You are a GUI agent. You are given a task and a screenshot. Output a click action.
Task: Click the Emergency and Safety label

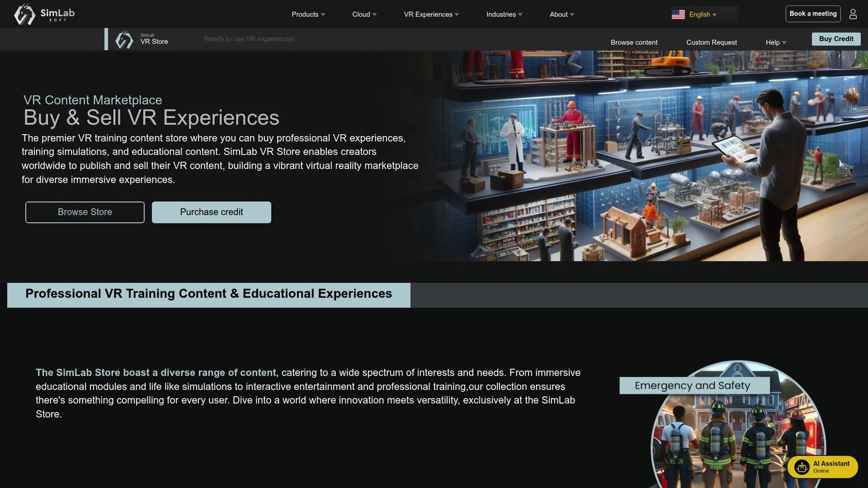pos(693,385)
